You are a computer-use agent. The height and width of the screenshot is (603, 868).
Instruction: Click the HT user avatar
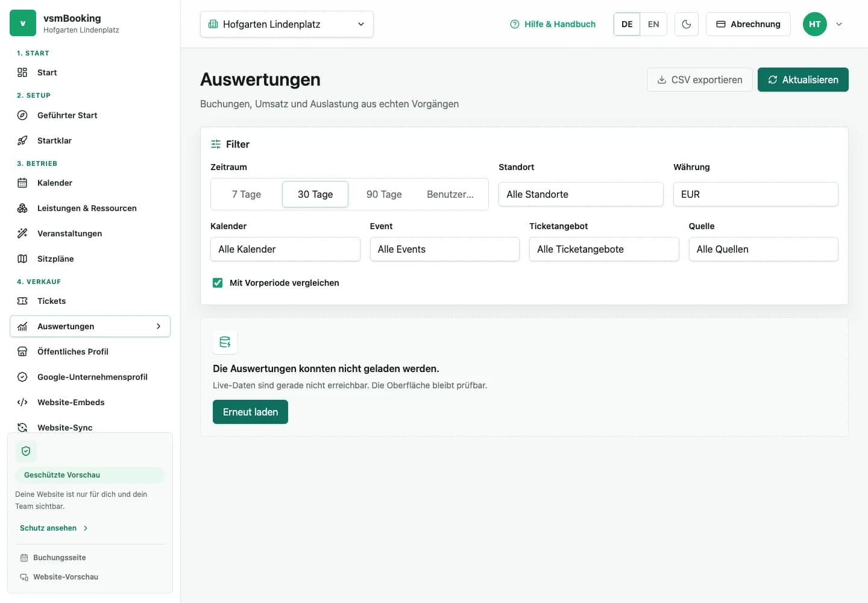[815, 24]
